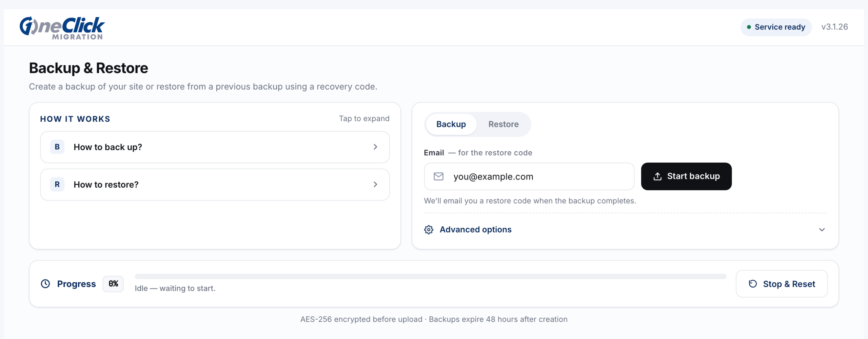Open the How to restore? accordion
The height and width of the screenshot is (339, 868).
pos(215,184)
